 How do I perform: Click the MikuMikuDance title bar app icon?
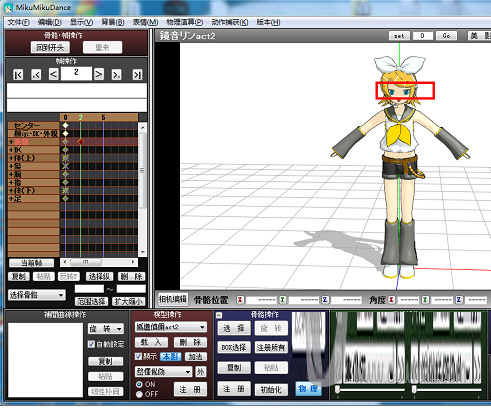click(x=8, y=7)
